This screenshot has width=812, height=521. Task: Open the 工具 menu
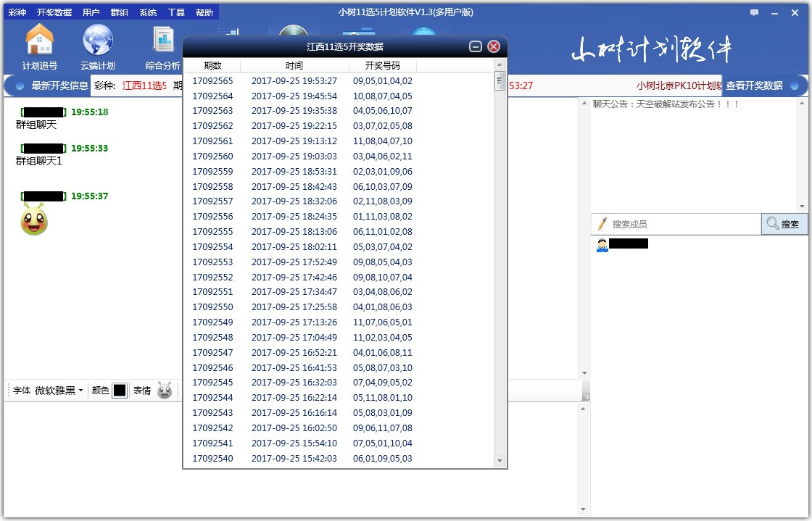click(176, 12)
